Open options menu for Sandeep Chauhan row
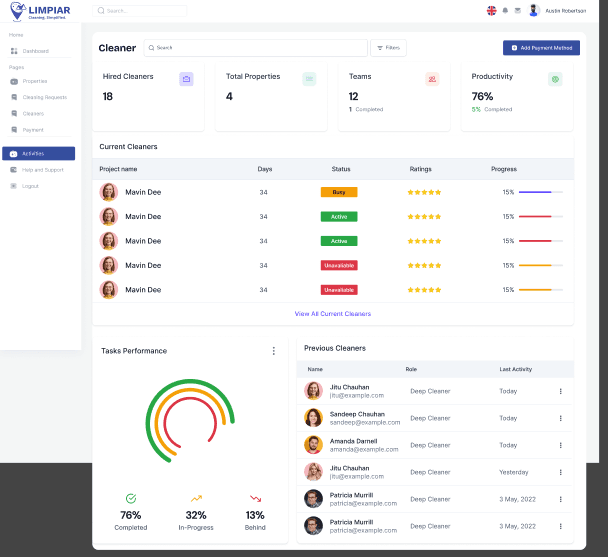Viewport: 608px width, 557px height. click(x=560, y=418)
